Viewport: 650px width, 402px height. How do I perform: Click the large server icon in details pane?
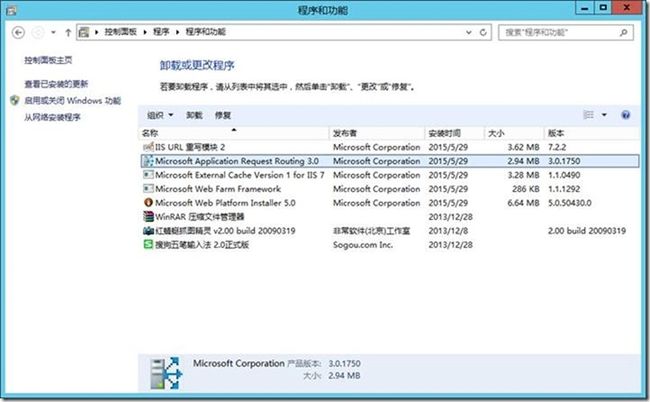point(166,373)
